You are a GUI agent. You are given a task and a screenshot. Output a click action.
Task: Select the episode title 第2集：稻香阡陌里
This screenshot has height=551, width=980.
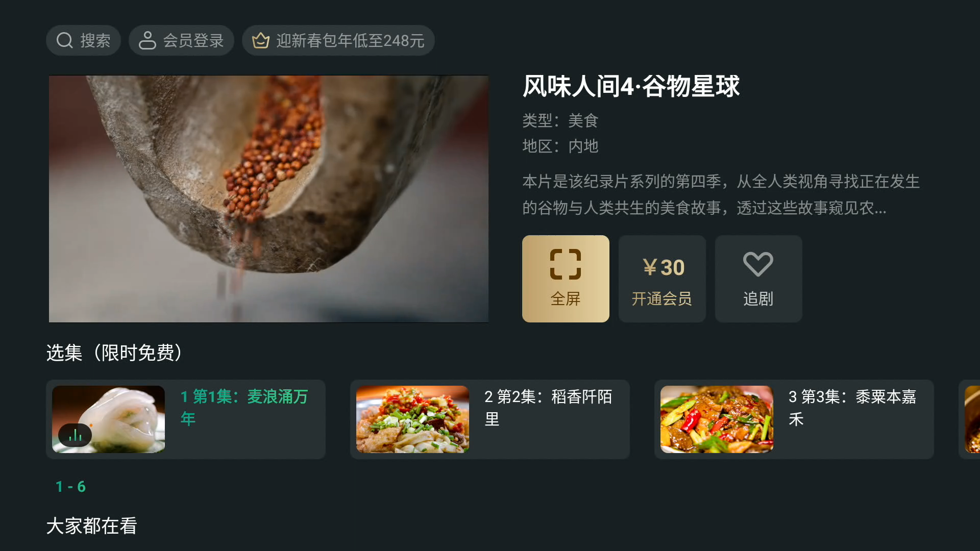[x=548, y=408]
